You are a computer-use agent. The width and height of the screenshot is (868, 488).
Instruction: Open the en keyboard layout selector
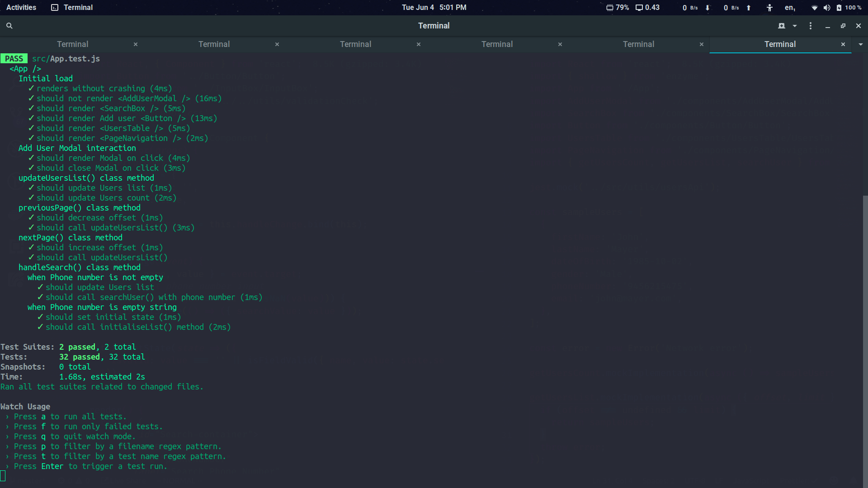pos(790,8)
